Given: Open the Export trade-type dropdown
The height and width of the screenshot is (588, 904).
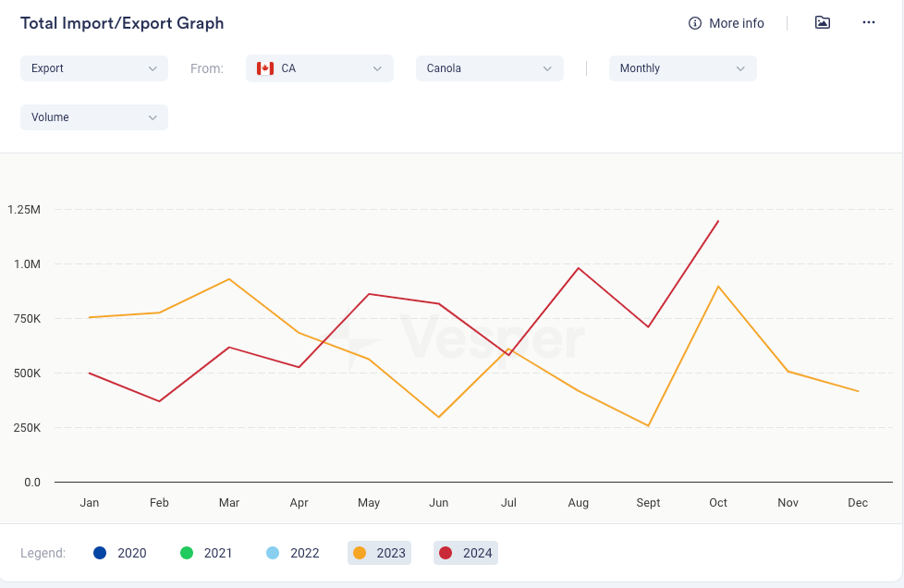Looking at the screenshot, I should (93, 68).
